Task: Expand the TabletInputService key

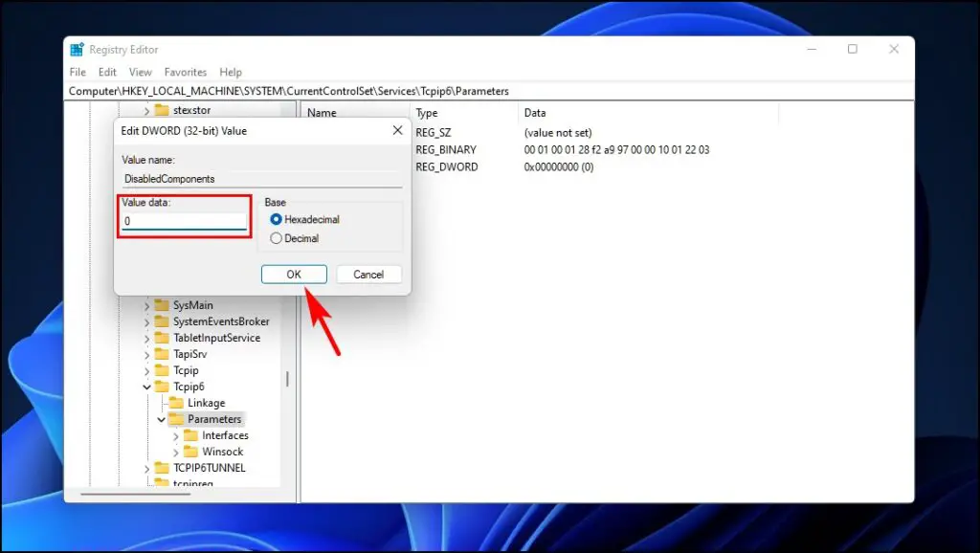Action: pyautogui.click(x=146, y=338)
